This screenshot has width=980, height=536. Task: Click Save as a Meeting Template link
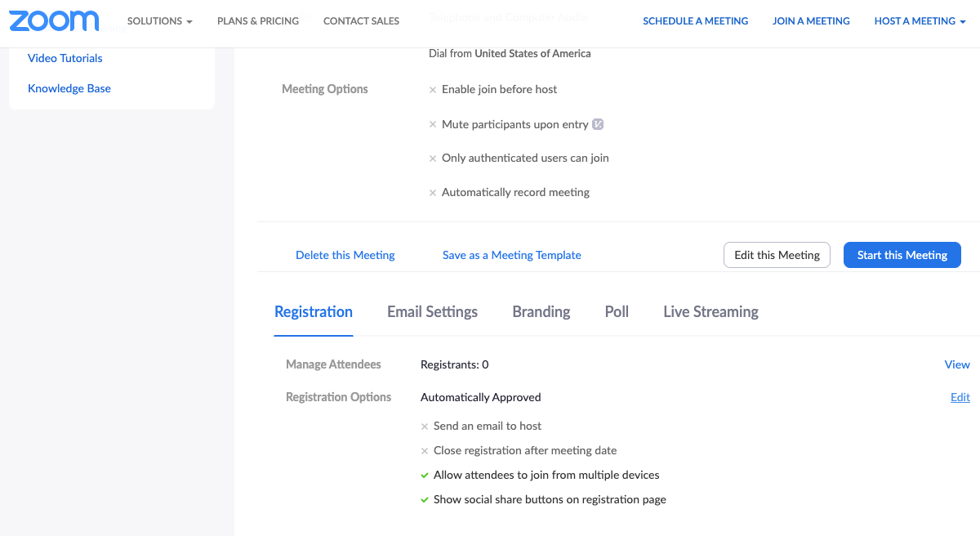pyautogui.click(x=512, y=255)
